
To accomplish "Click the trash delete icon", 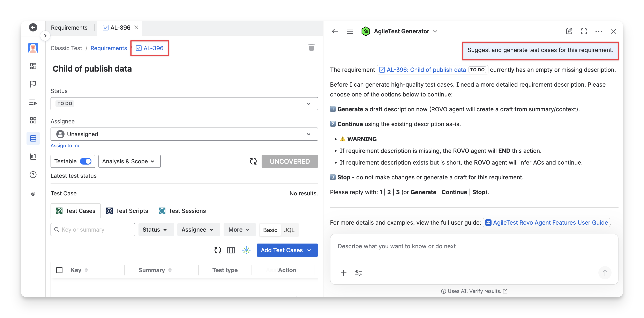I will tap(311, 47).
